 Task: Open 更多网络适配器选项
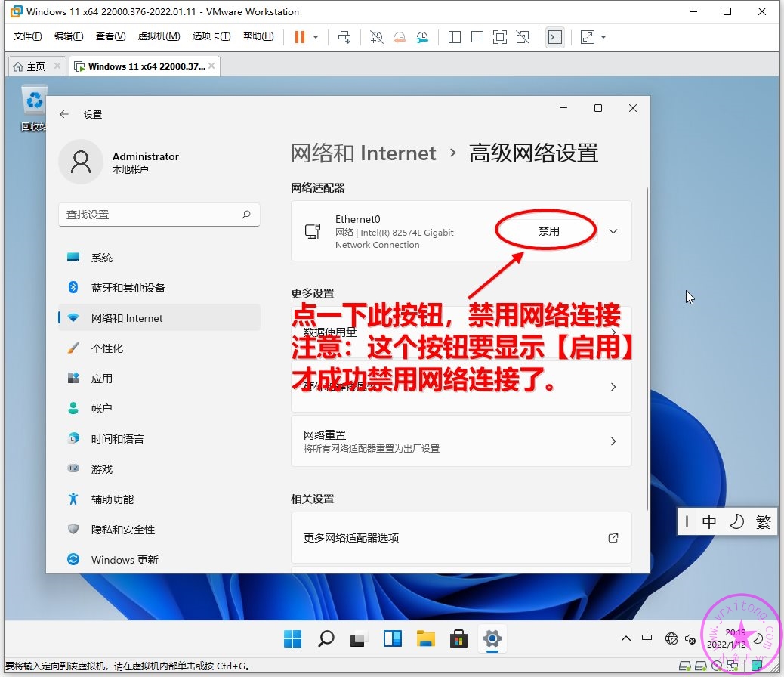point(461,538)
